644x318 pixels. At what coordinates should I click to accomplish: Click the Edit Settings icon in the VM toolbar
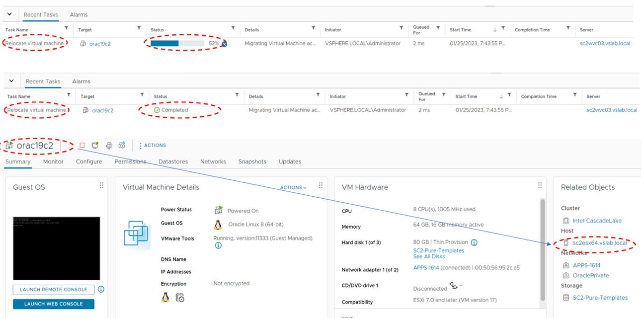tap(109, 146)
